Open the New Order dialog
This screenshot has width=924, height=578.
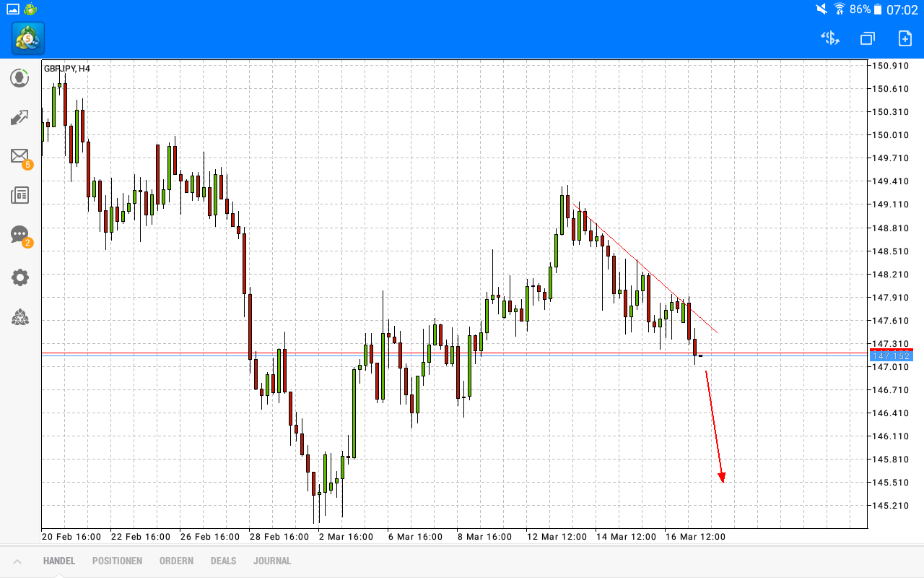coord(829,38)
